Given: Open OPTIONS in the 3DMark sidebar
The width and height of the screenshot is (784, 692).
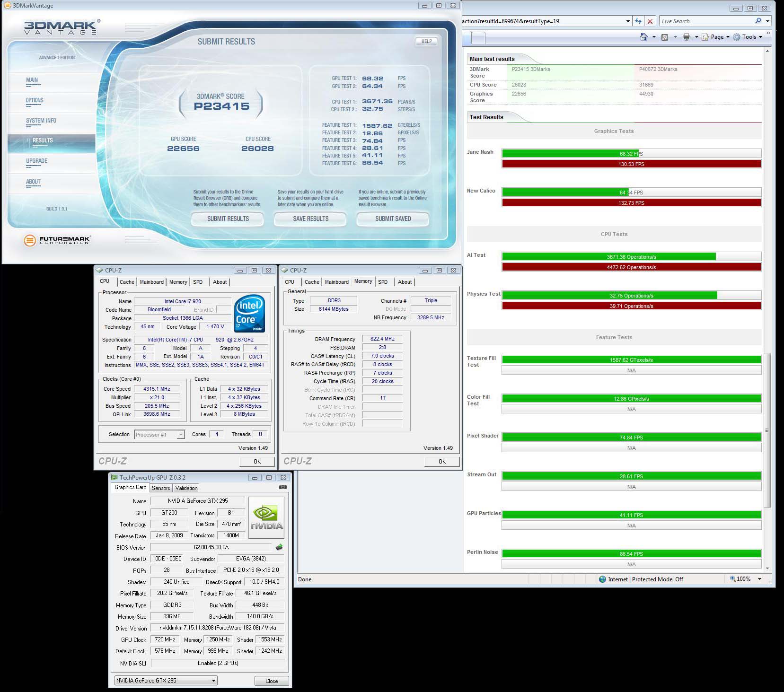Looking at the screenshot, I should click(35, 100).
